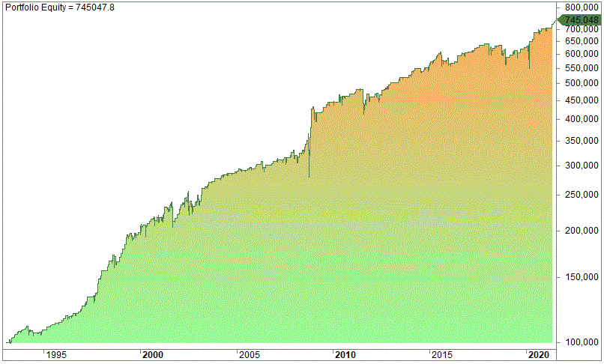Click the 100,000 label at axis bottom

[582, 342]
